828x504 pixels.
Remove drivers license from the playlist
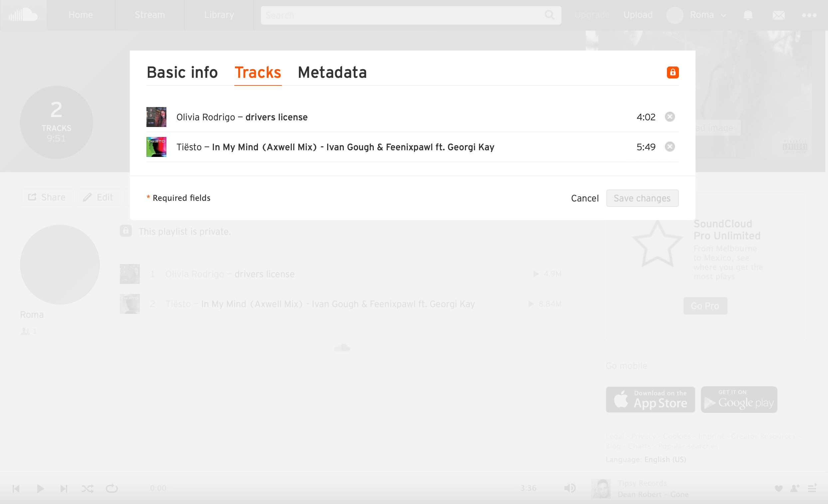click(670, 117)
